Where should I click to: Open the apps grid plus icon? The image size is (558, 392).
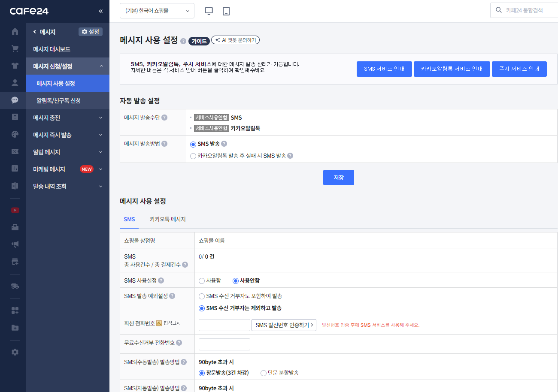(x=15, y=311)
